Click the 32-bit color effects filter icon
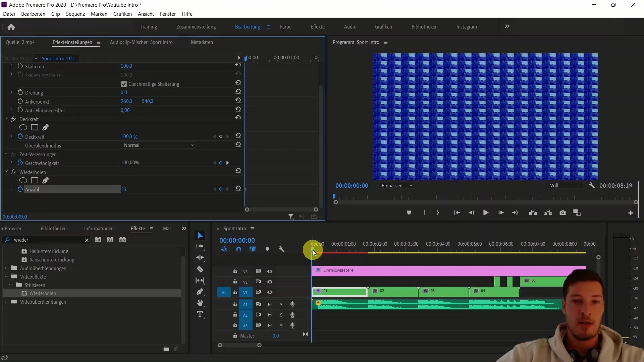Screen dimensions: 644x362 [x=110, y=240]
